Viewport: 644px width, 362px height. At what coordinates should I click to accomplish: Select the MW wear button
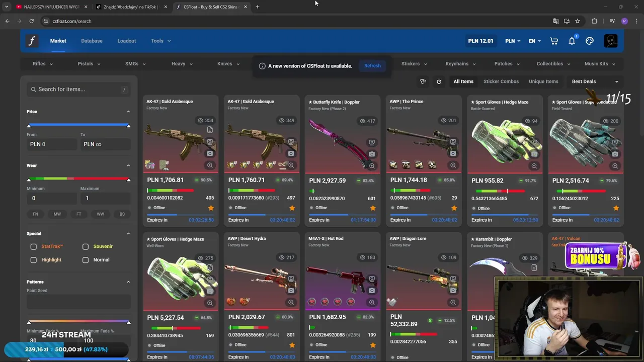click(x=57, y=214)
